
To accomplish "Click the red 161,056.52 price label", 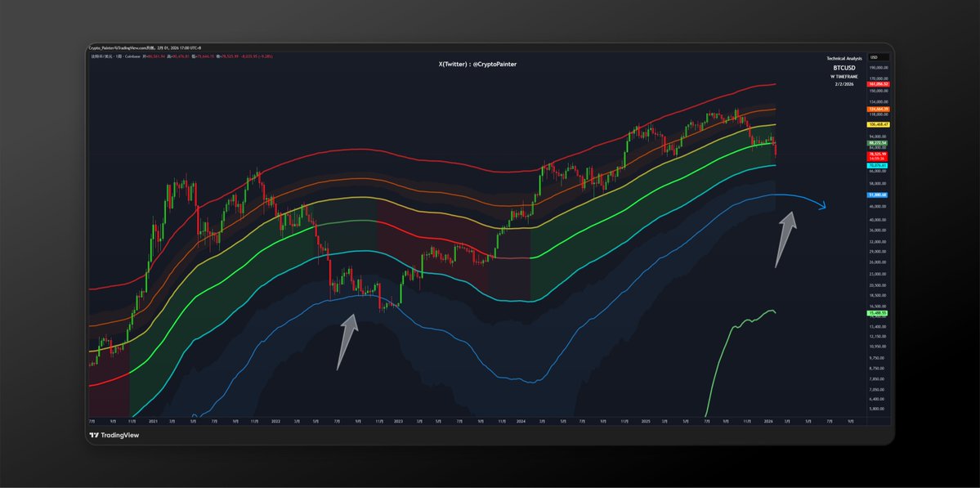I will [879, 84].
